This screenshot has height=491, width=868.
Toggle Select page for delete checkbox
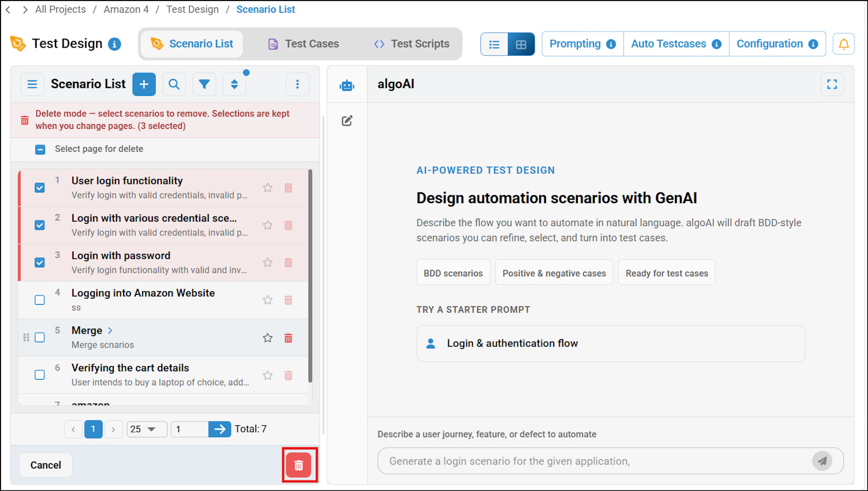point(40,149)
